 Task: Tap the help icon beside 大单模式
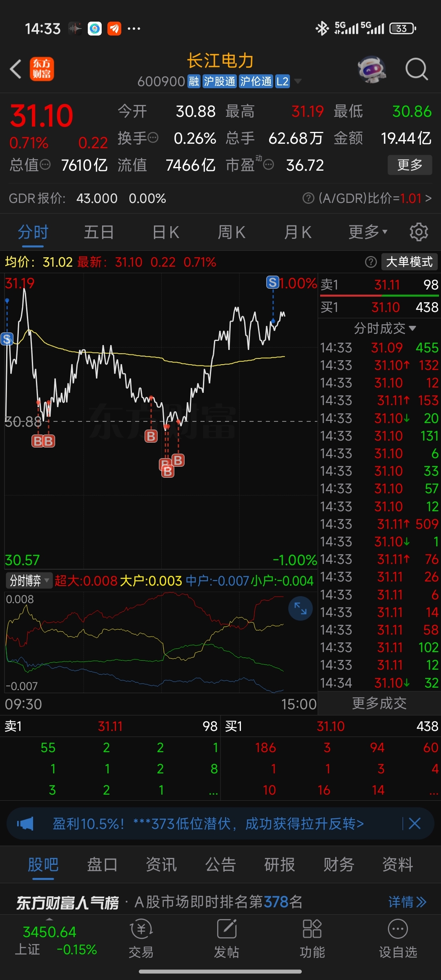point(371,262)
